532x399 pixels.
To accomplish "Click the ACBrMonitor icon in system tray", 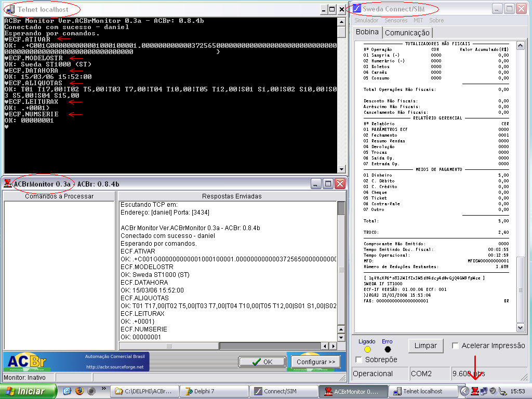I will 474,391.
